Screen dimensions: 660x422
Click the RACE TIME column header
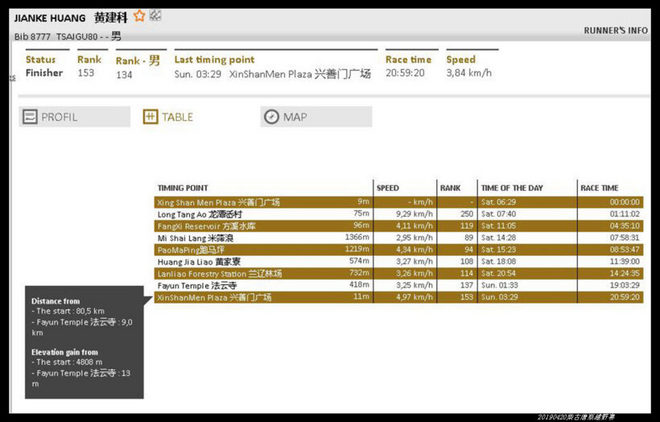click(600, 187)
